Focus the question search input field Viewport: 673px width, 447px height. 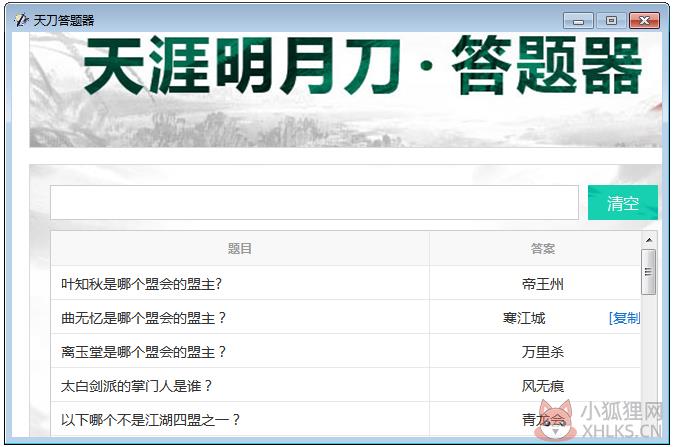pos(314,203)
